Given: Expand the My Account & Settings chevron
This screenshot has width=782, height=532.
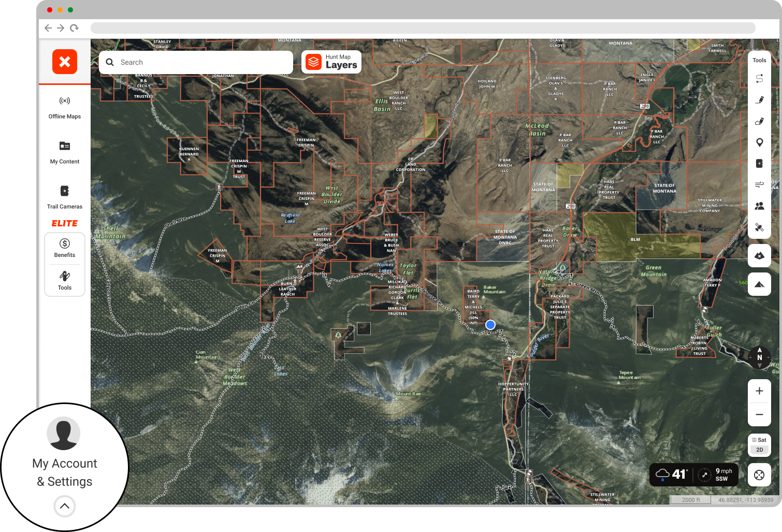Looking at the screenshot, I should coord(65,506).
